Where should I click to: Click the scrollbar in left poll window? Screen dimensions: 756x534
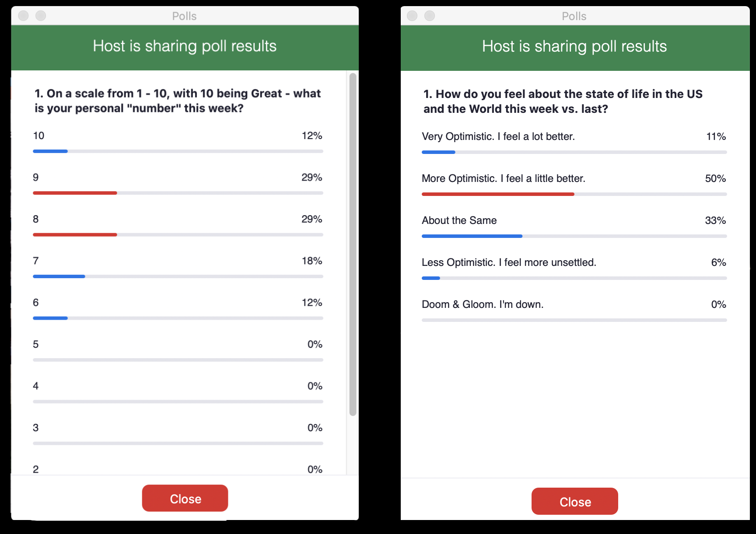(x=353, y=244)
